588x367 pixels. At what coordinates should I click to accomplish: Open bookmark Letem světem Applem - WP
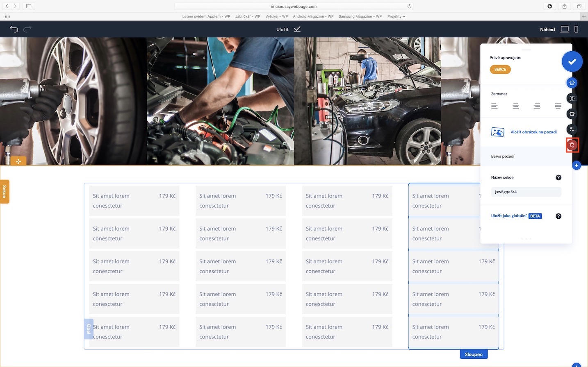pyautogui.click(x=206, y=16)
